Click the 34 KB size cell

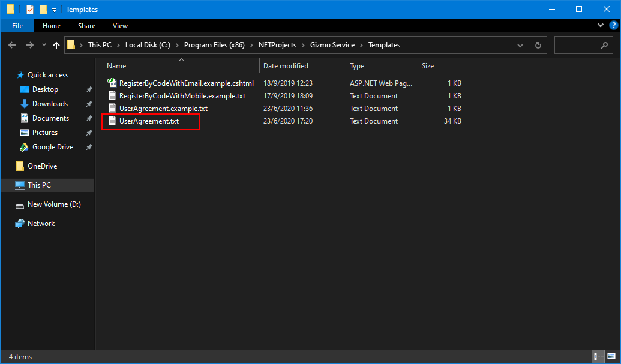[x=452, y=121]
